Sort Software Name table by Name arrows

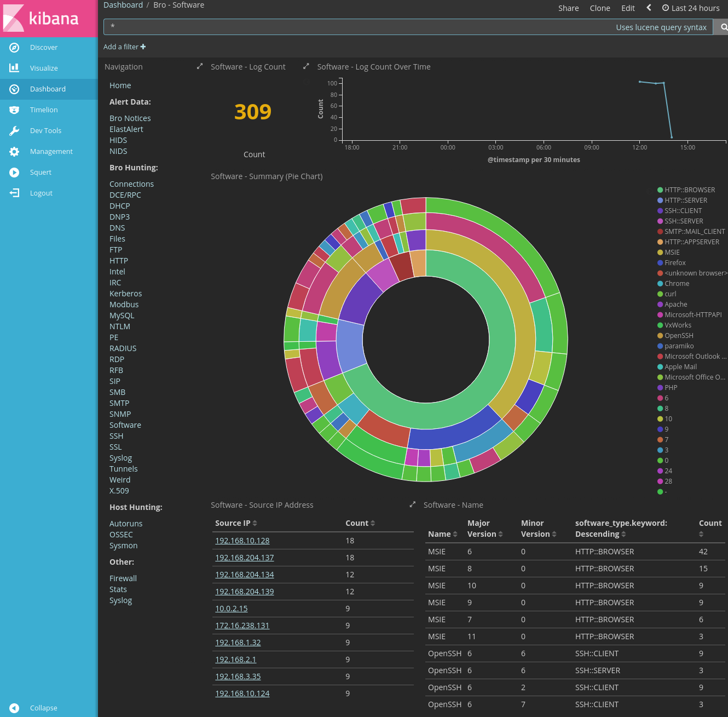455,534
